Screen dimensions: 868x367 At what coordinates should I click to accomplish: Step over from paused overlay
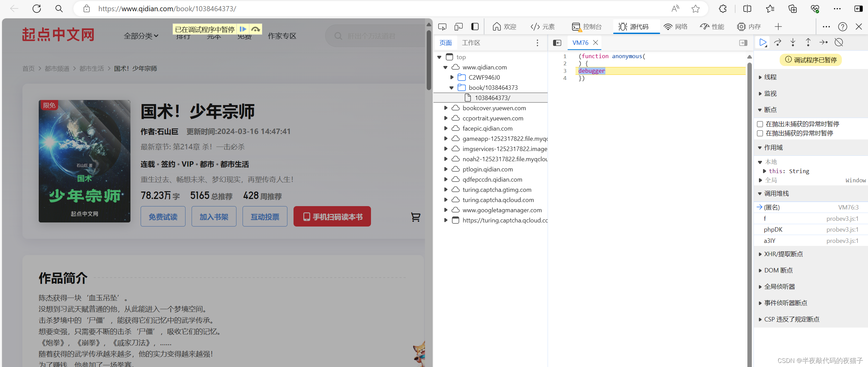255,29
